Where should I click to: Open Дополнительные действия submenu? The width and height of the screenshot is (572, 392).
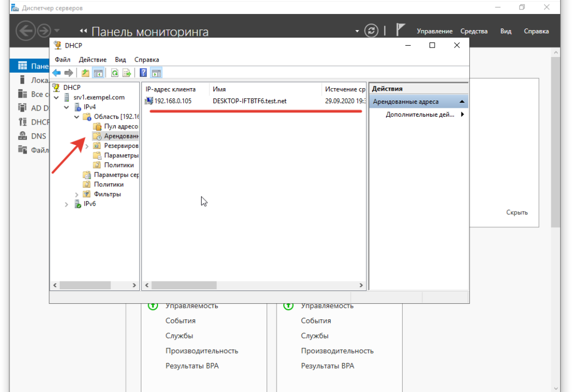(x=425, y=114)
